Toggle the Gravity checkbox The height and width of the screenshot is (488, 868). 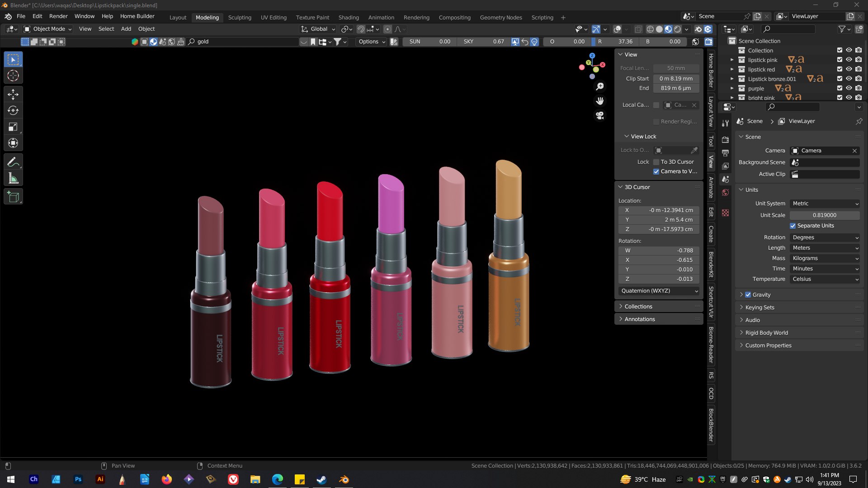click(748, 294)
